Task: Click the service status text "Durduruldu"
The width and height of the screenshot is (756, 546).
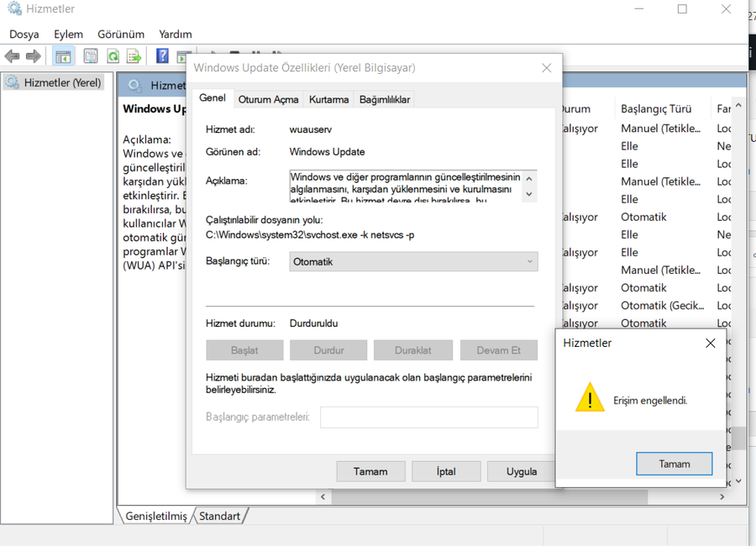Action: point(314,323)
